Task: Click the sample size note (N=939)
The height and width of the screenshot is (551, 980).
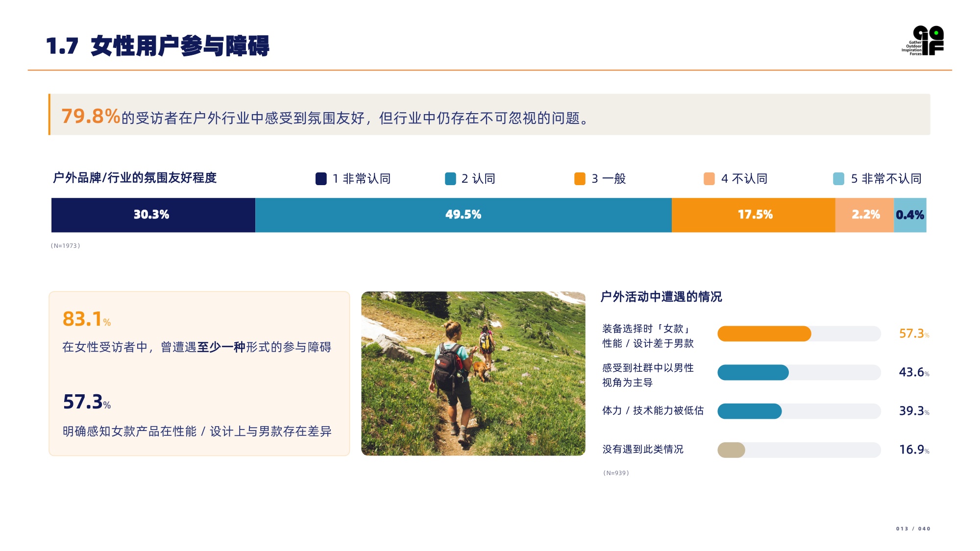Action: point(616,473)
